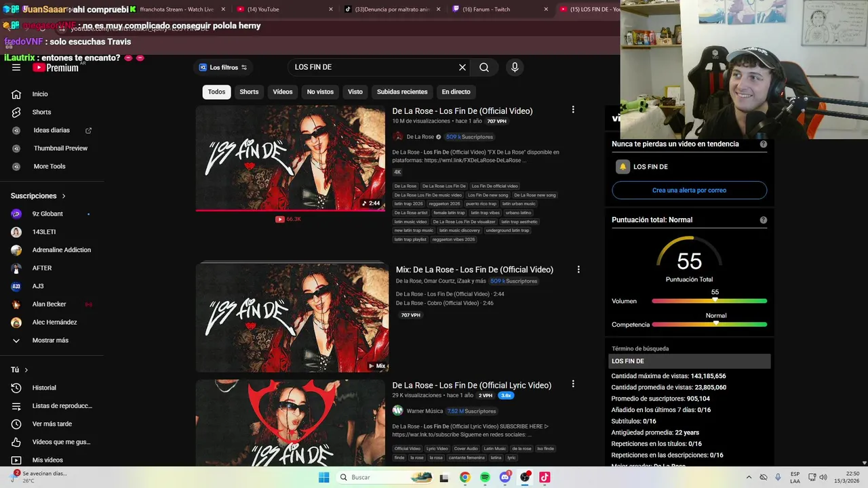868x488 pixels.
Task: Open the Windows Start menu
Action: pyautogui.click(x=324, y=477)
